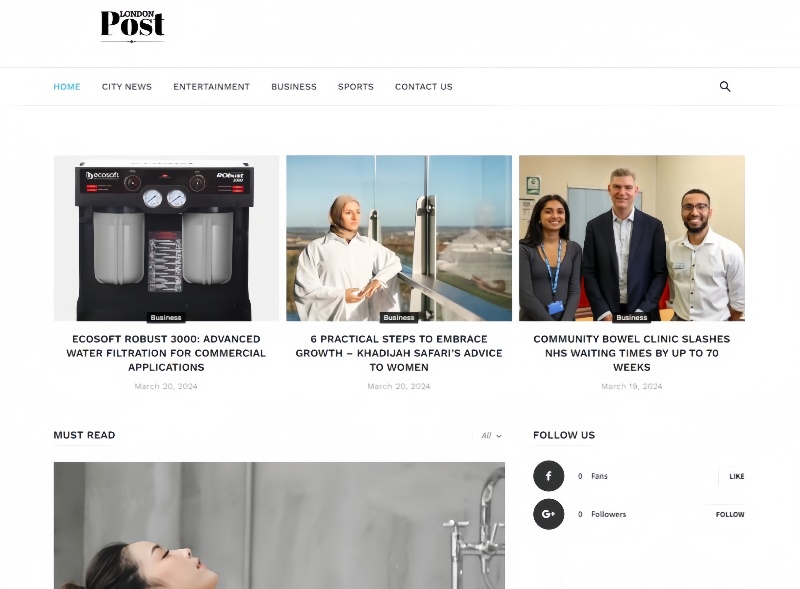Image resolution: width=800 pixels, height=589 pixels.
Task: Click the Google Plus circle icon
Action: point(548,514)
